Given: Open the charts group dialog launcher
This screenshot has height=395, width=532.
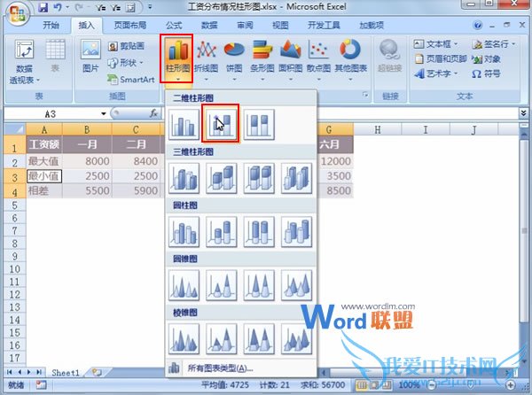Looking at the screenshot, I should pyautogui.click(x=365, y=95).
